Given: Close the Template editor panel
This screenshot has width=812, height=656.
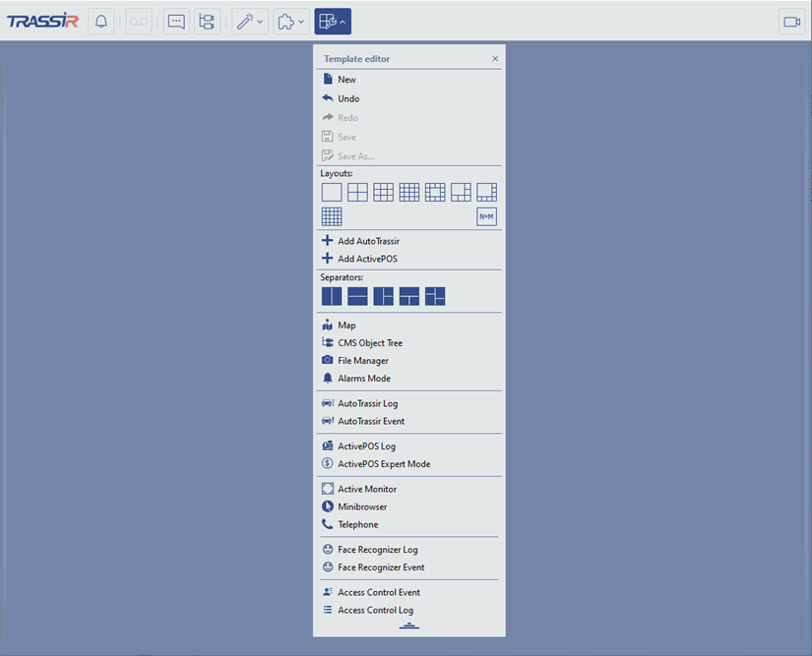Looking at the screenshot, I should click(495, 59).
